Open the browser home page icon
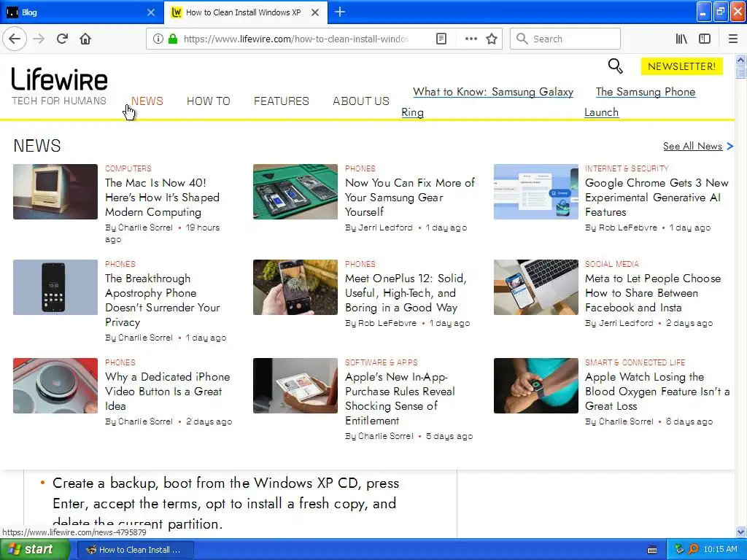Image resolution: width=747 pixels, height=560 pixels. (x=85, y=39)
